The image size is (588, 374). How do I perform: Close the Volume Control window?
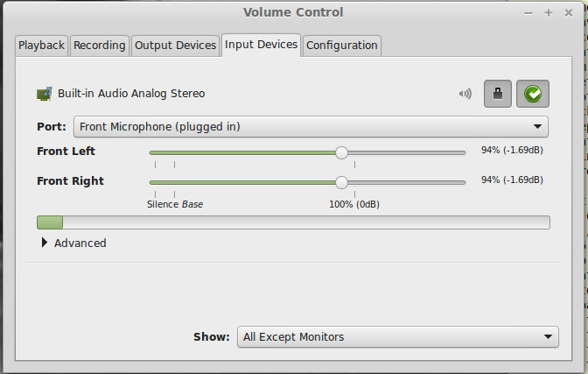pyautogui.click(x=569, y=13)
